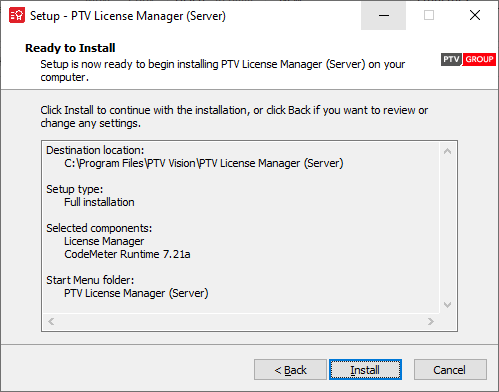Cancel the setup wizard

450,370
